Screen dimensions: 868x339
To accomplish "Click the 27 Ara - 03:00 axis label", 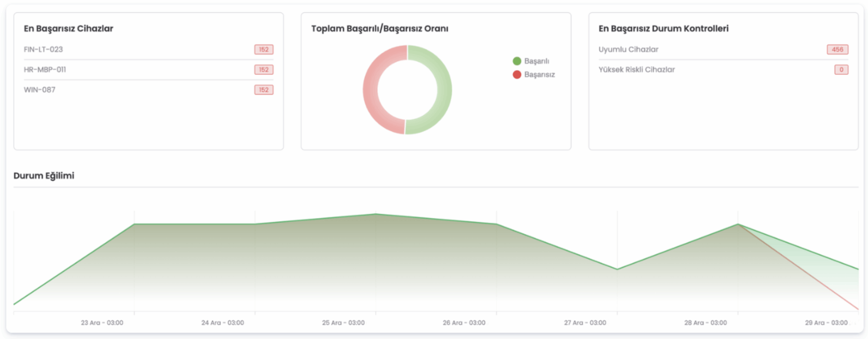I will coord(585,323).
